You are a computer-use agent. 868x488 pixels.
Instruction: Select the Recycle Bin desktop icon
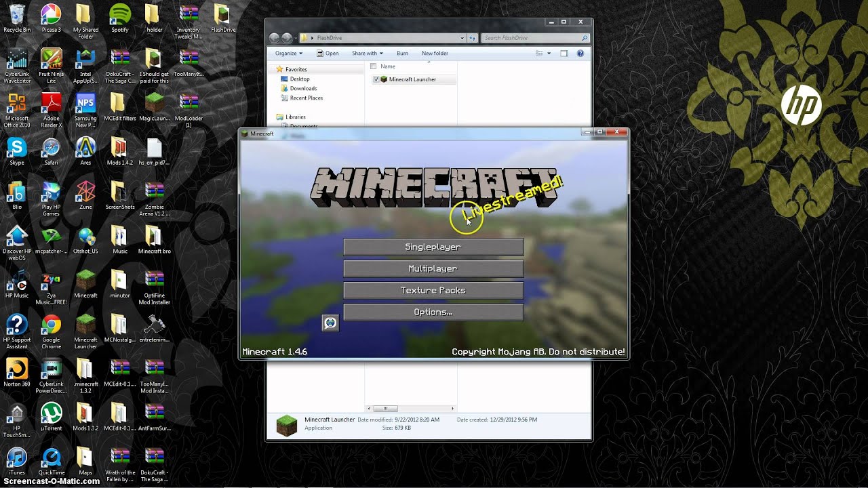pos(17,18)
